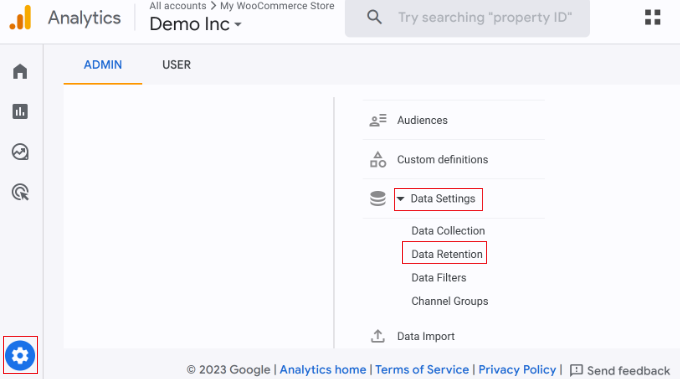Open the Google apps grid icon

coord(652,17)
